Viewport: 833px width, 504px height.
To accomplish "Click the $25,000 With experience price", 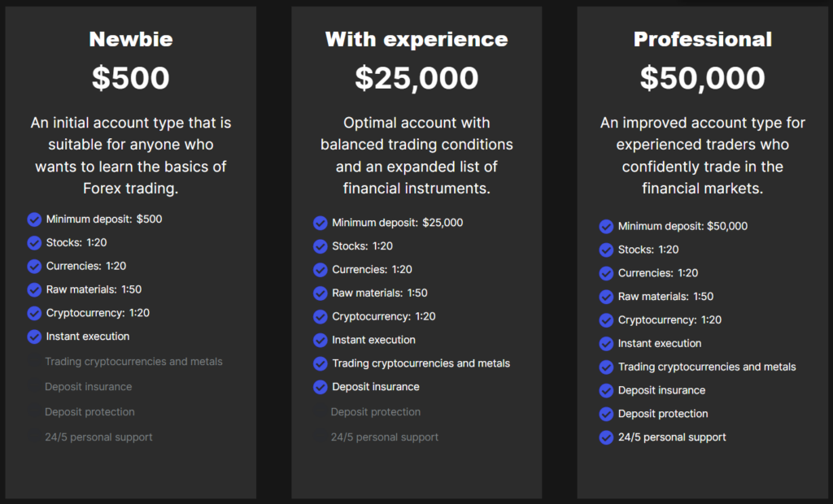I will (x=416, y=78).
